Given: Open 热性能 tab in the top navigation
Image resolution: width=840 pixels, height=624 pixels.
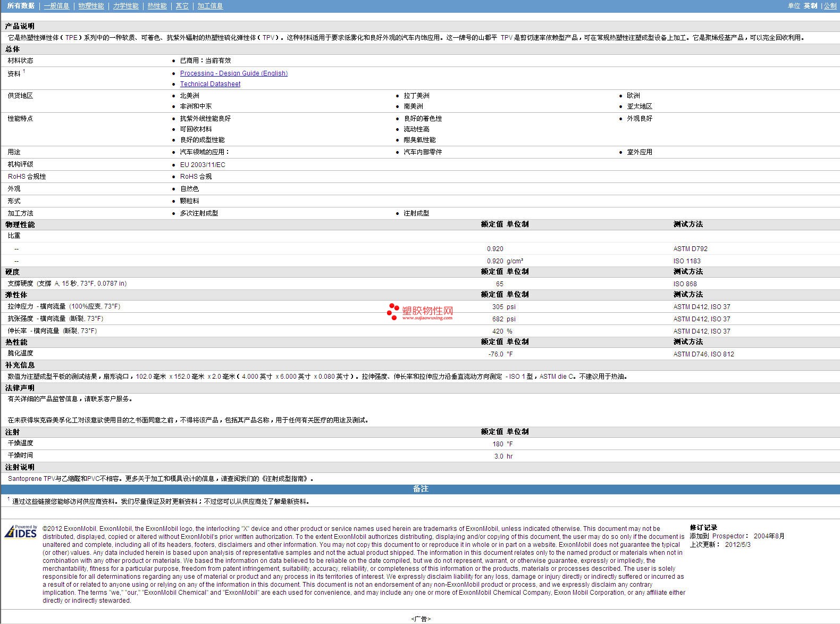Looking at the screenshot, I should coord(157,6).
